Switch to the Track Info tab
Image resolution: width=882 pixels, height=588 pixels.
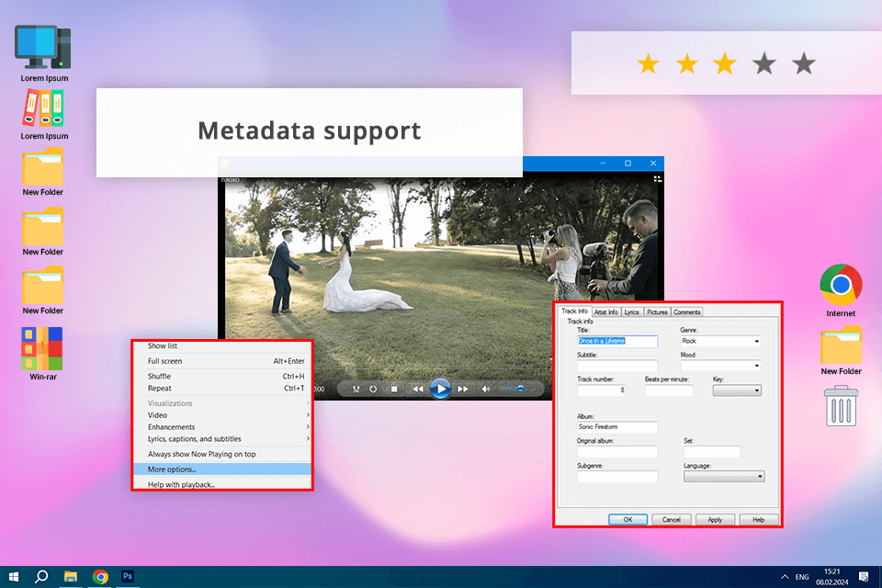pyautogui.click(x=574, y=311)
